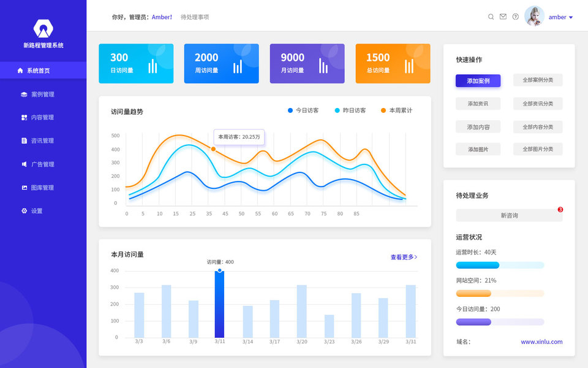Click the 网站空间 orange progress bar
Viewport: 588px width, 368px height.
click(500, 293)
